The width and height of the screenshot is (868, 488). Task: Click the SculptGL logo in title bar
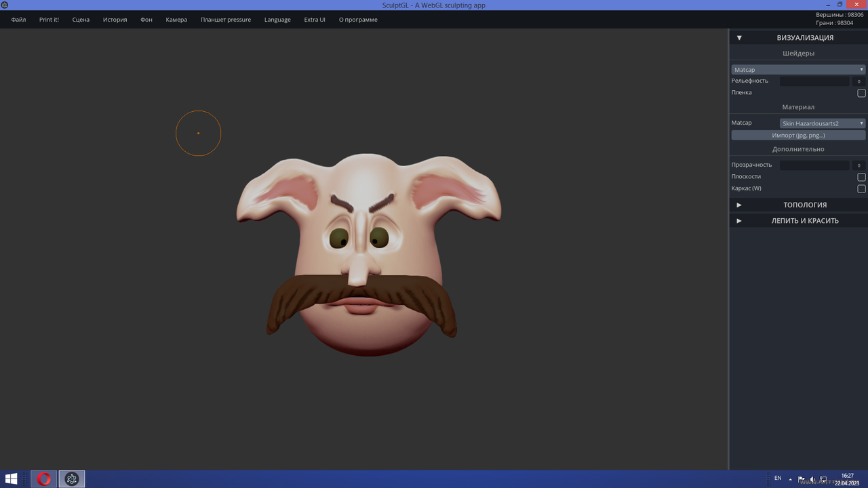pyautogui.click(x=5, y=5)
